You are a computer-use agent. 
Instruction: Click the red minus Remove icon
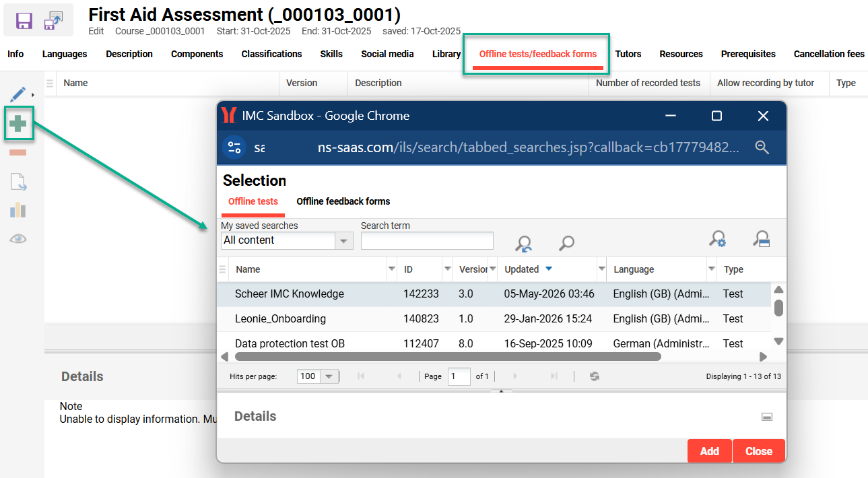coord(18,153)
